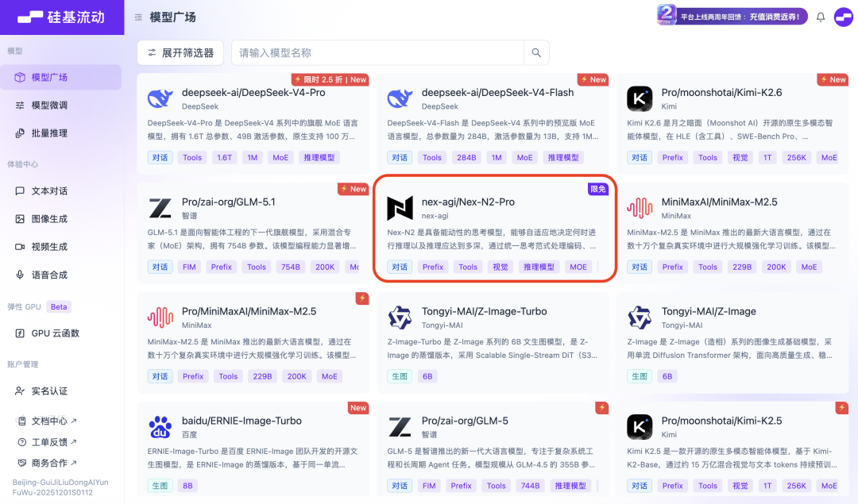Click the 图像生成 picture icon

click(x=20, y=218)
